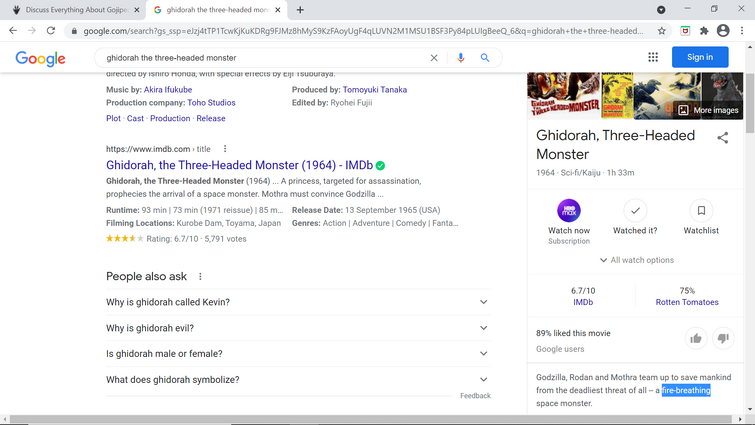Open the tab search dropdown in title bar
755x425 pixels.
click(x=661, y=10)
